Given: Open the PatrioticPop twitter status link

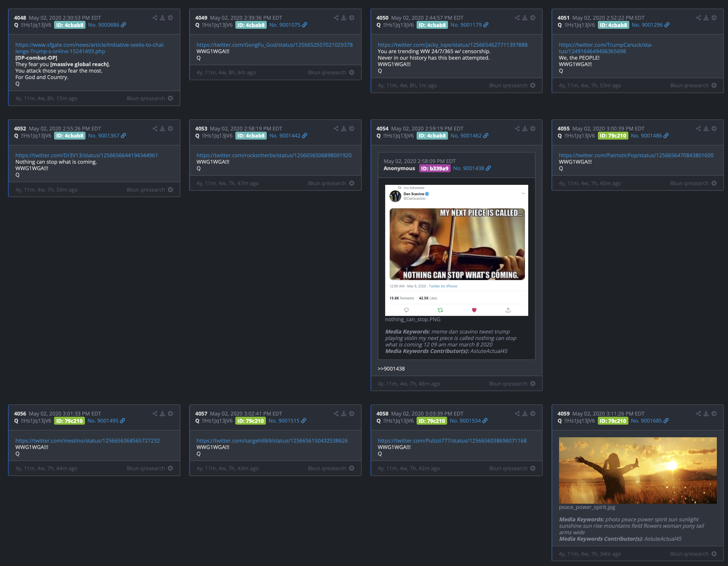Looking at the screenshot, I should point(636,155).
